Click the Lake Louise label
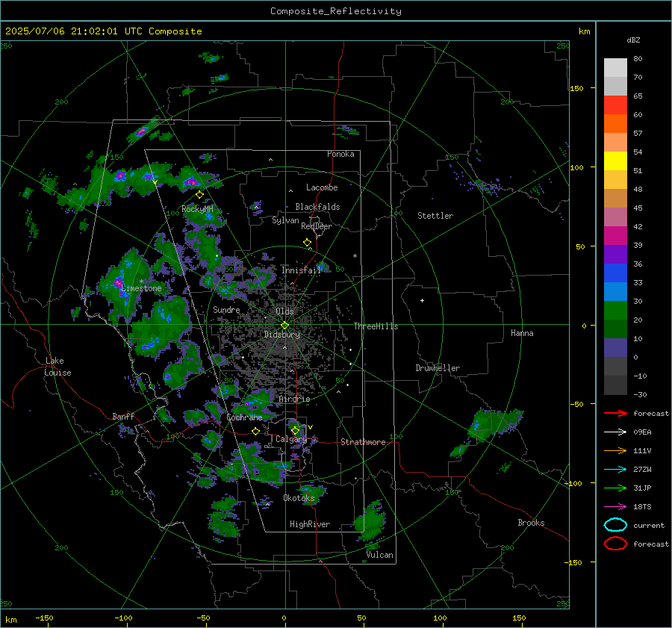Image resolution: width=672 pixels, height=628 pixels. 57,367
